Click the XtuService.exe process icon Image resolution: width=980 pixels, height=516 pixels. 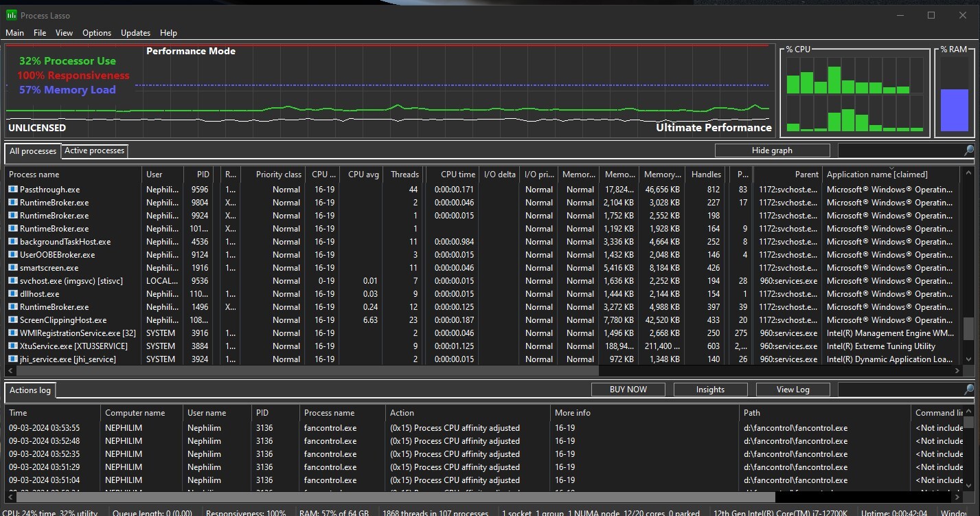(13, 346)
